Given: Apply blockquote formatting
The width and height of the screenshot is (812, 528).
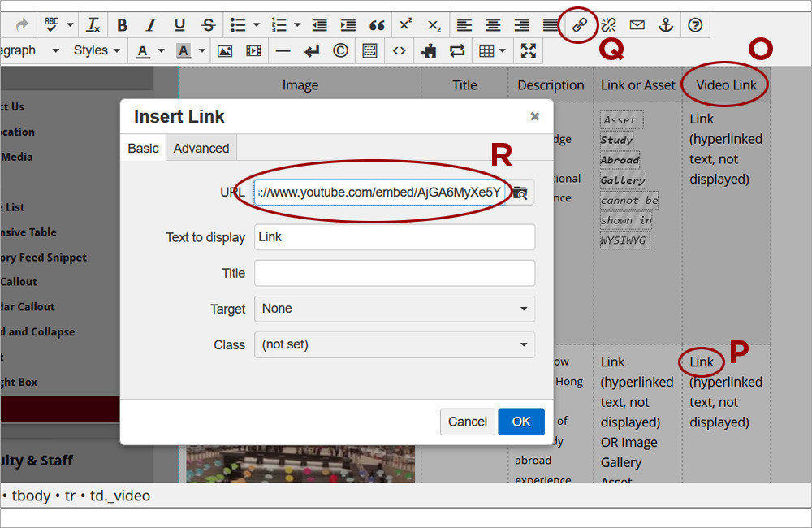Looking at the screenshot, I should tap(377, 25).
